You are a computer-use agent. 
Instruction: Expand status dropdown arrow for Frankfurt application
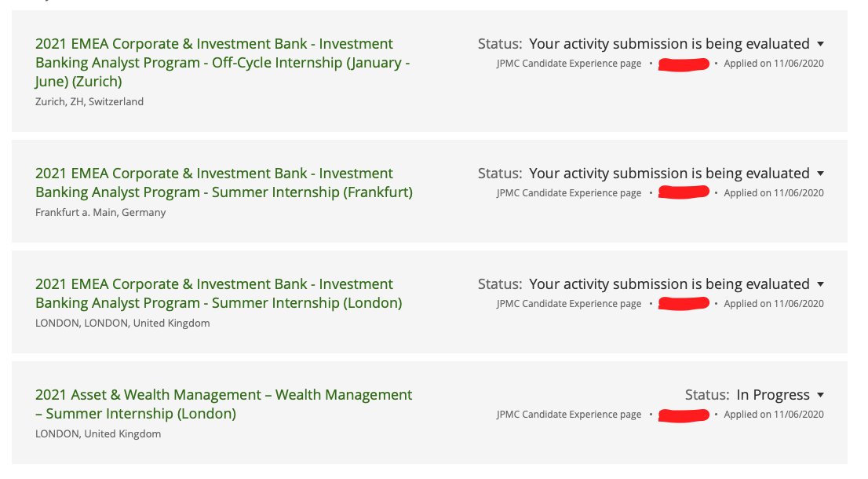[820, 174]
